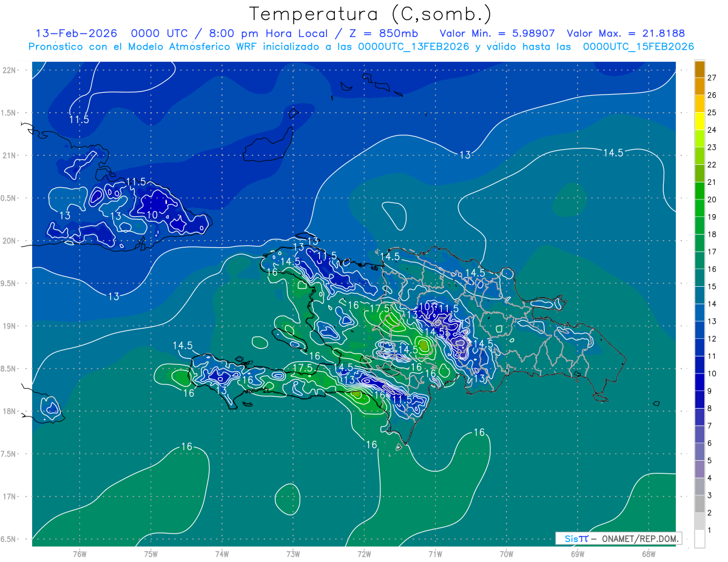Click the 20N latitude axis label

click(9, 241)
